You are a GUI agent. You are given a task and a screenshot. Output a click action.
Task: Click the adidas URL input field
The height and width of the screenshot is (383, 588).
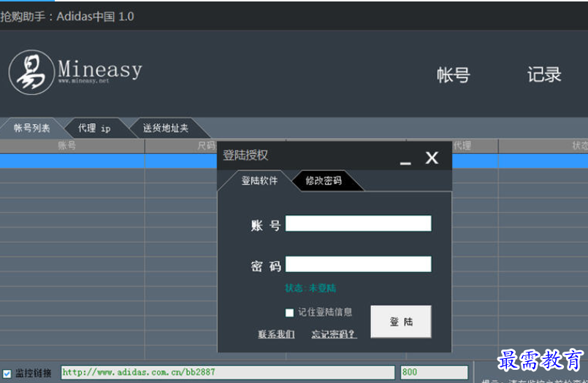click(x=228, y=372)
